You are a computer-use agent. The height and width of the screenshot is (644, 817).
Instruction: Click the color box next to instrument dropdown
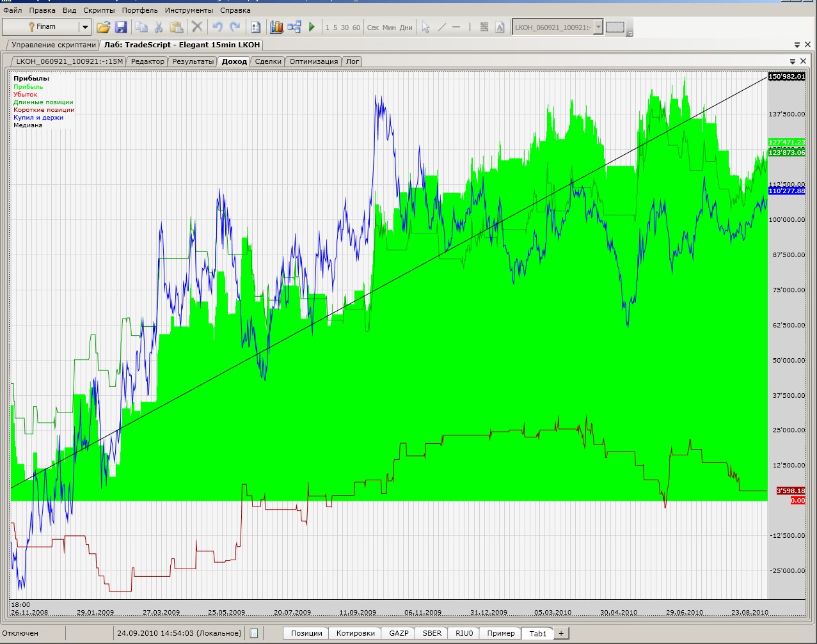(x=615, y=27)
